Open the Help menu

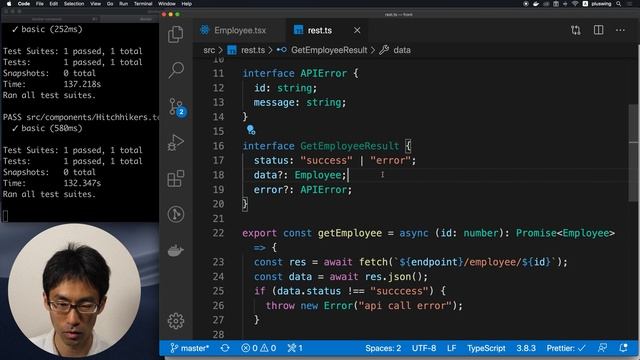click(187, 4)
